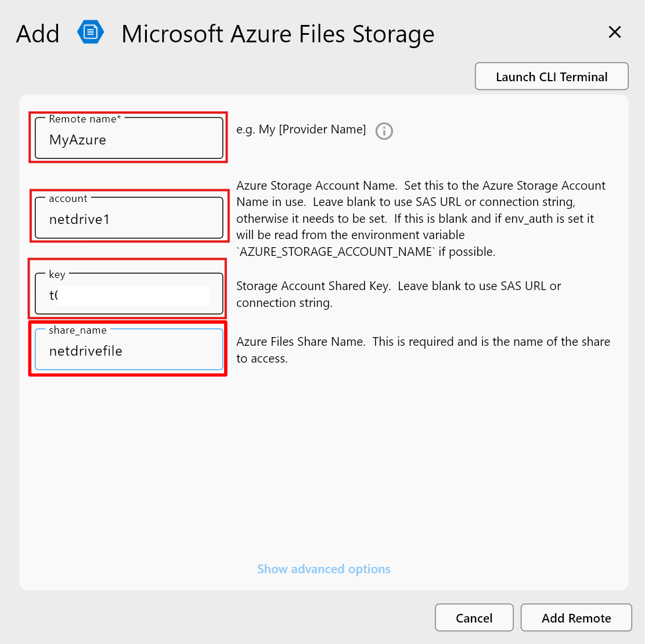Select the key input field
This screenshot has height=644, width=645.
click(x=128, y=295)
